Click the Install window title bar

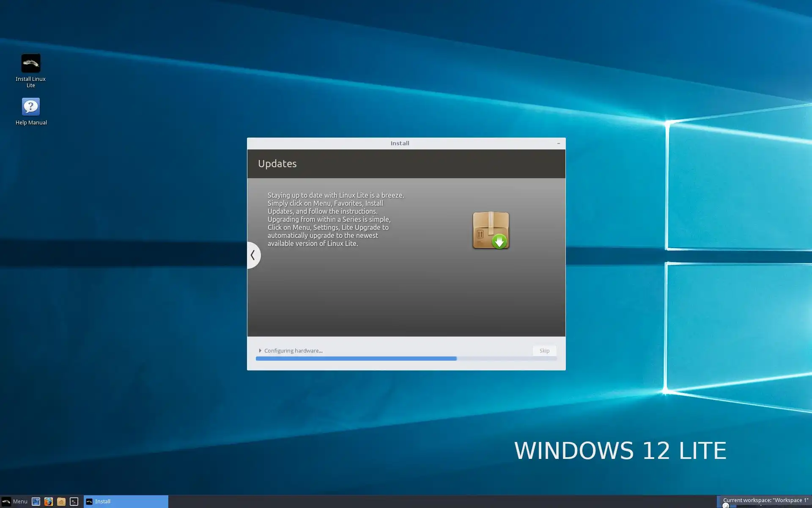(400, 144)
